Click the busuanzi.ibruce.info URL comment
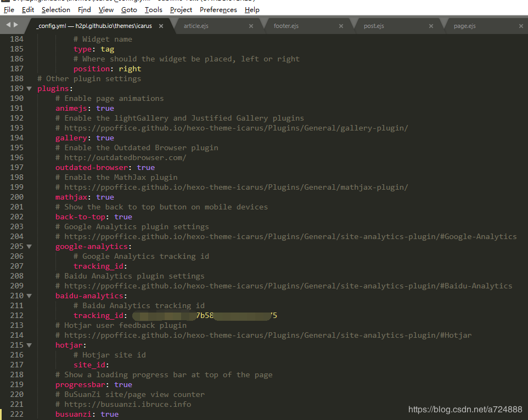Screen dimensions: 528x420 [123, 404]
